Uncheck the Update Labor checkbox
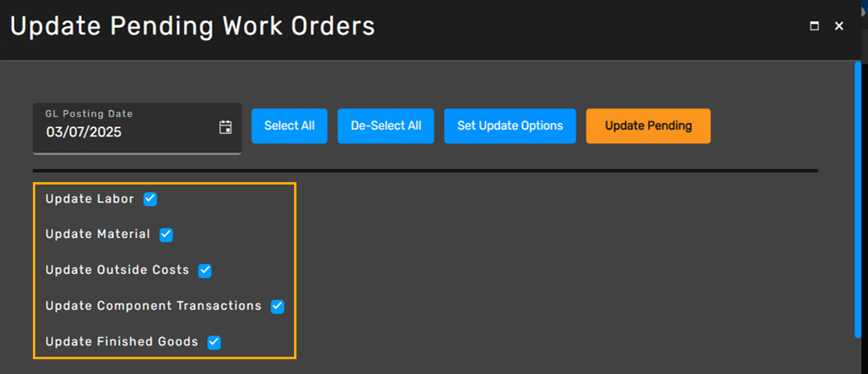The height and width of the screenshot is (374, 868). 150,199
